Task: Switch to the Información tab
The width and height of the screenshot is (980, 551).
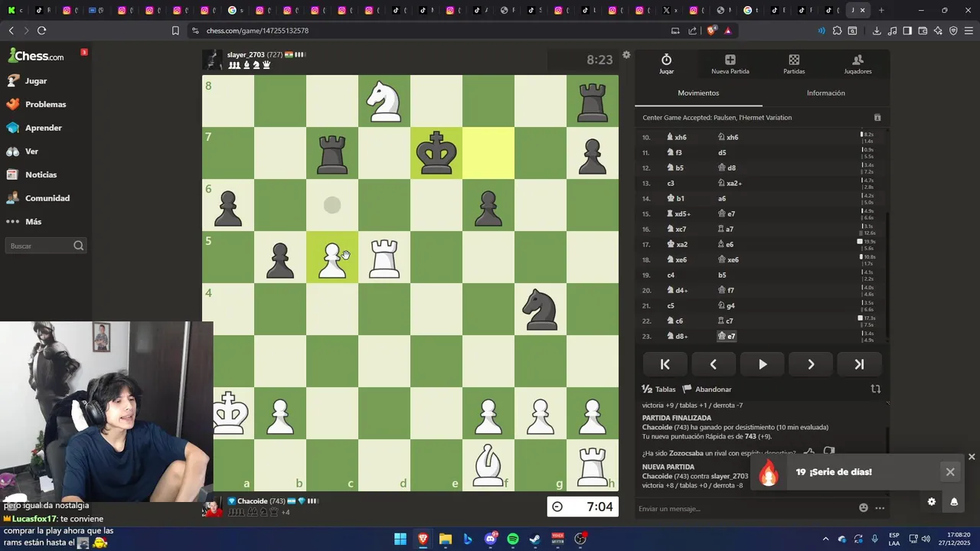Action: click(826, 93)
